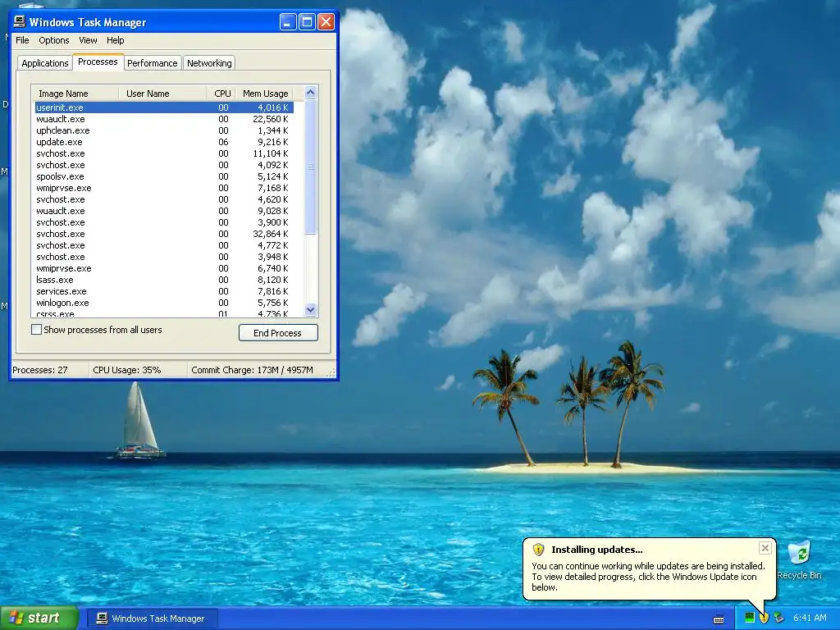Open the Start menu
This screenshot has width=840, height=630.
tap(39, 619)
